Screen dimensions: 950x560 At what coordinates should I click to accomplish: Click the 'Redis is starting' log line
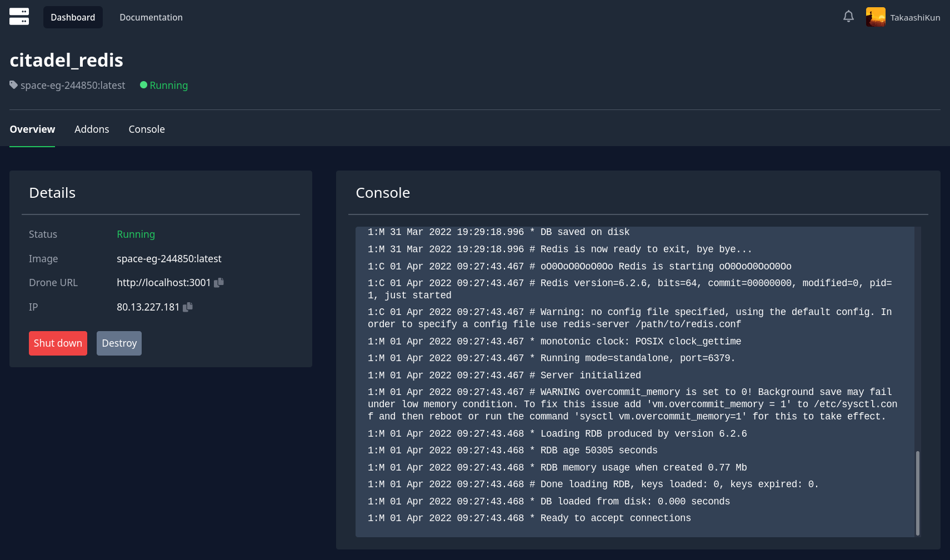pos(579,267)
